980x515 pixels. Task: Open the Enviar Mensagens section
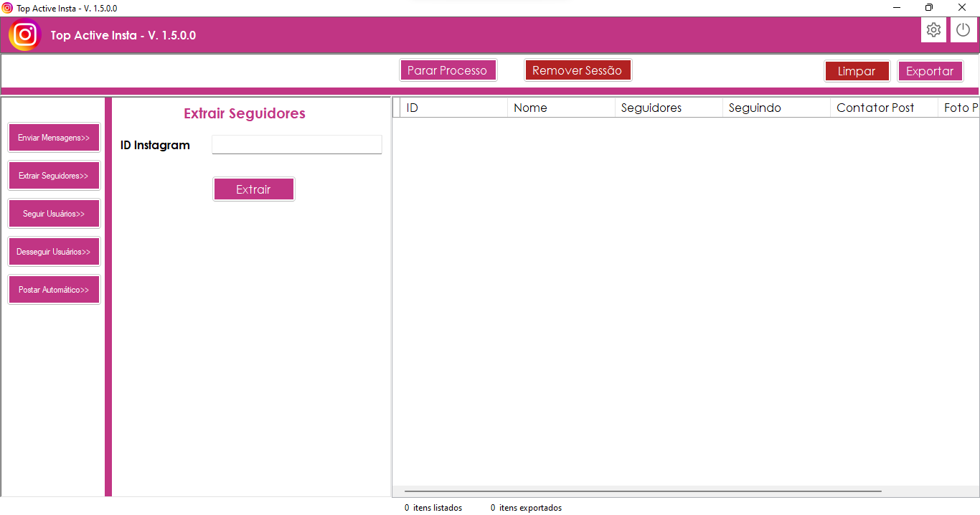(x=54, y=138)
